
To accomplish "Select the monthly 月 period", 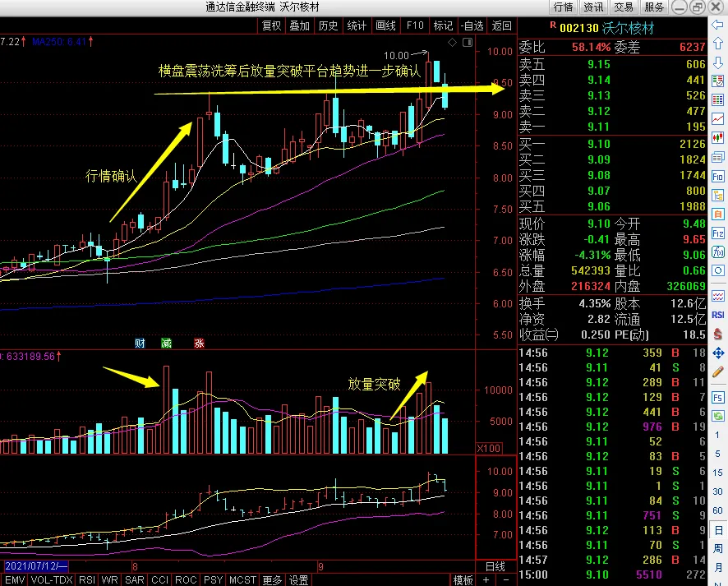I will (718, 567).
